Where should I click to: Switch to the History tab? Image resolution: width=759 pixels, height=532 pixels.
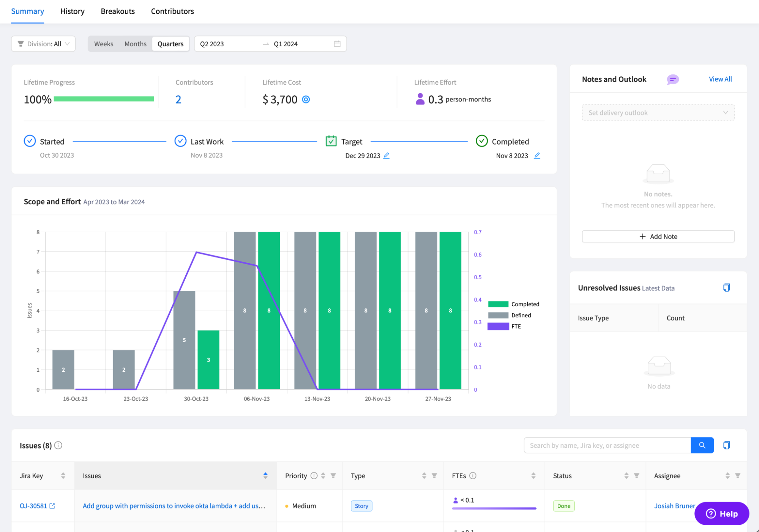click(72, 11)
